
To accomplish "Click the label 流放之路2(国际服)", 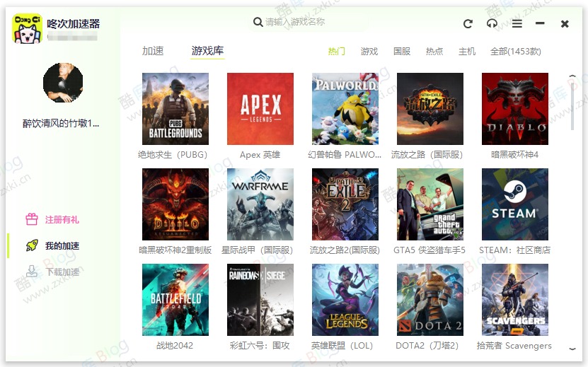I will point(345,250).
